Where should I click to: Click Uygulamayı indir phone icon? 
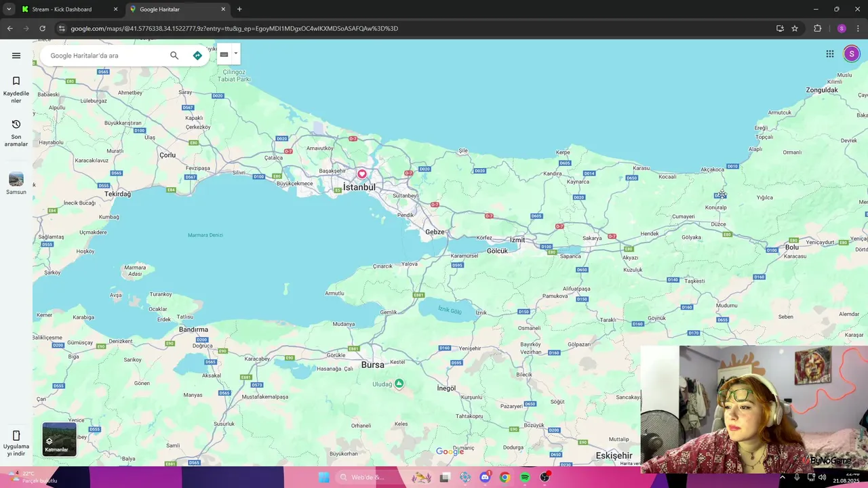coord(16,435)
